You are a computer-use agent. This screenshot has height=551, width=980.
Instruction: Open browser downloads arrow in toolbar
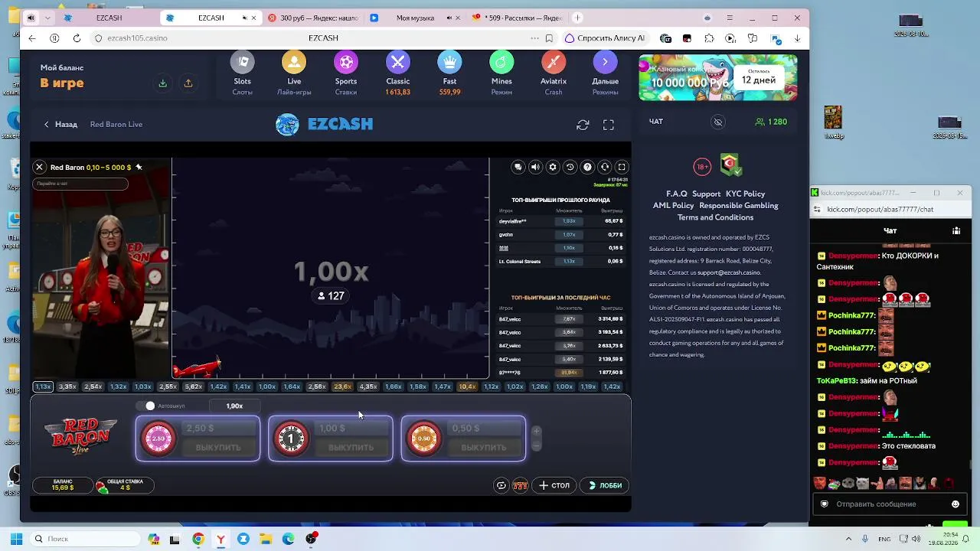click(x=797, y=38)
